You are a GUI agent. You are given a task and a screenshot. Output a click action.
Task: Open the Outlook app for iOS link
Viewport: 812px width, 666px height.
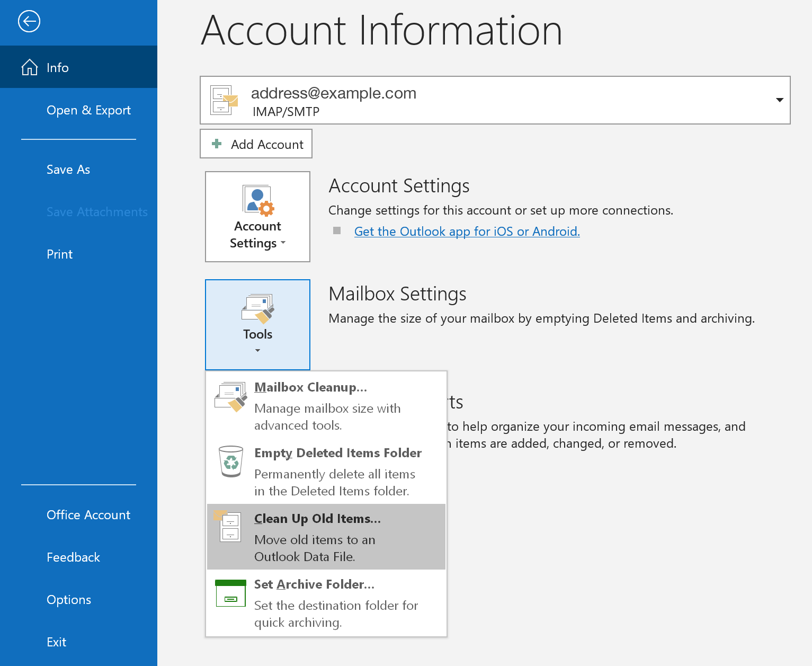[467, 231]
